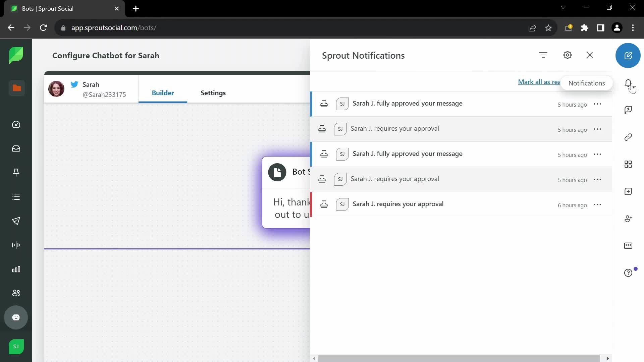Open notification settings gear icon

point(567,55)
